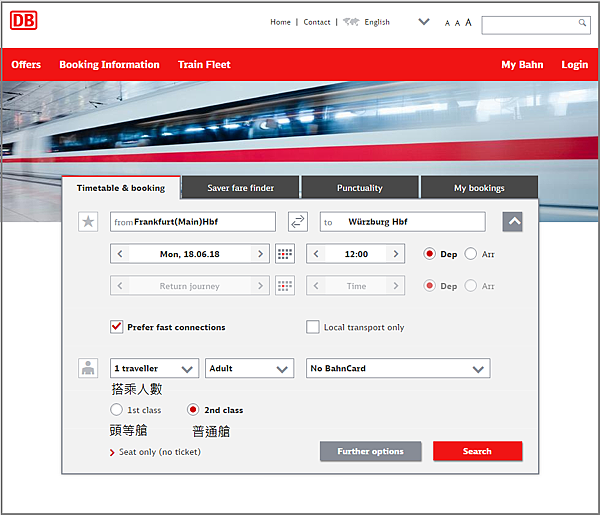Image resolution: width=600 pixels, height=515 pixels.
Task: Select outbound Dep radio button
Action: (429, 254)
